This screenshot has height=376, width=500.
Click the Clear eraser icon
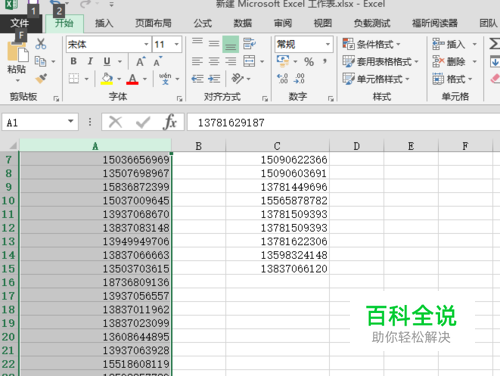pyautogui.click(x=495, y=79)
